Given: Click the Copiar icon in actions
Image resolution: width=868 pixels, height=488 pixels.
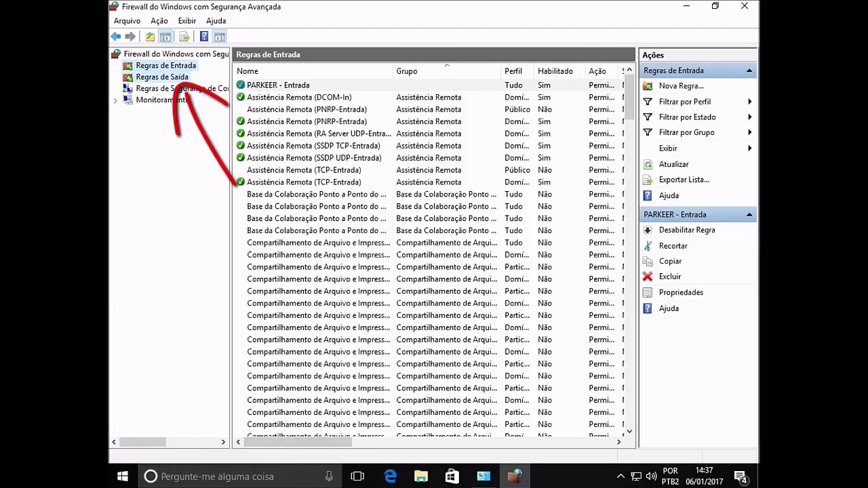Looking at the screenshot, I should pyautogui.click(x=648, y=261).
